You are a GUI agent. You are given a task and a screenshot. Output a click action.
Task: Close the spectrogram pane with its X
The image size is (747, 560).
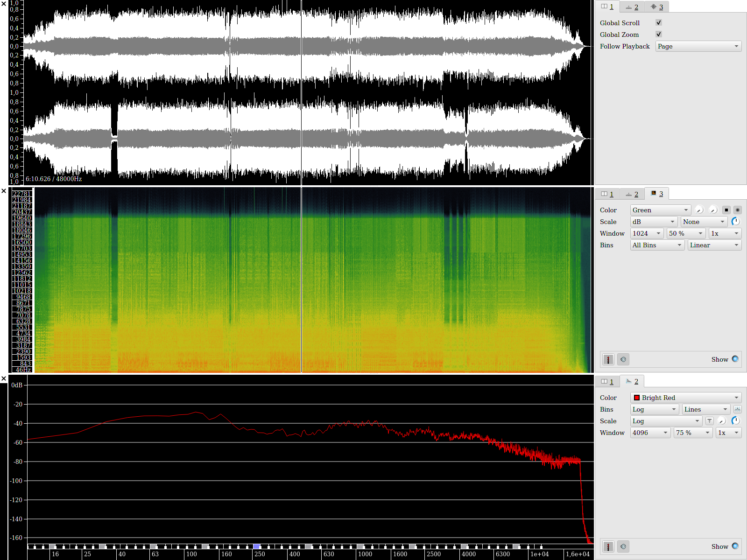pos(4,191)
